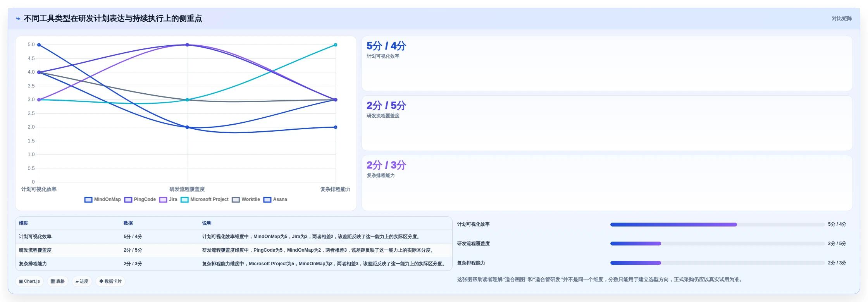Click 研发流程覆盖度 row label in table
The image size is (868, 302).
point(35,250)
